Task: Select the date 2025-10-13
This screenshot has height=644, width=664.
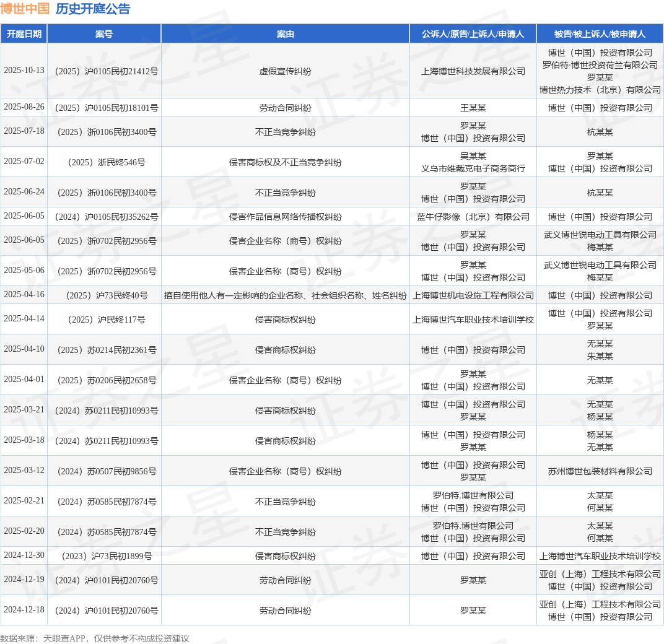Action: [24, 71]
